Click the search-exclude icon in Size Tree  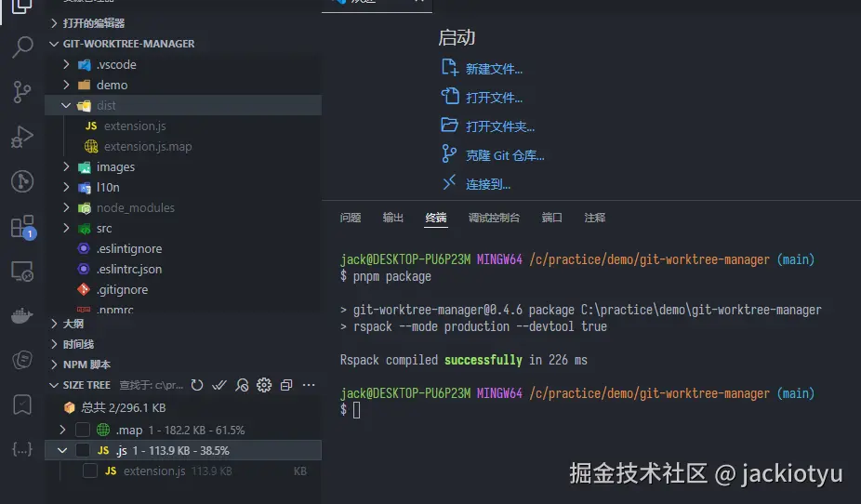(242, 385)
